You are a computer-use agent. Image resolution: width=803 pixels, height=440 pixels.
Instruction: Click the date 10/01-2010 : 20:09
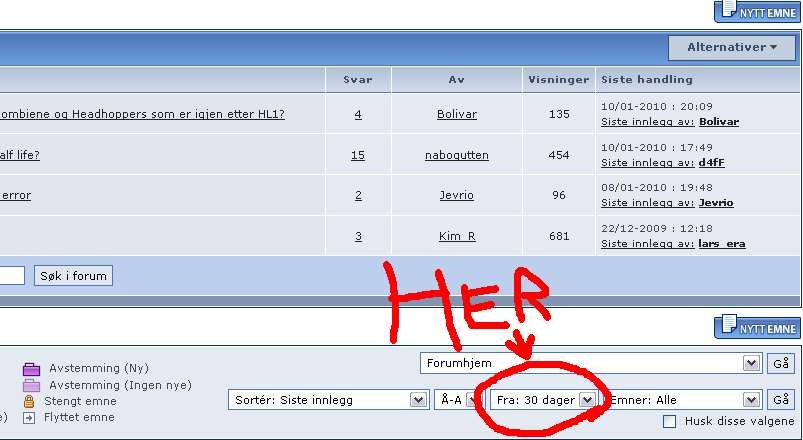(657, 107)
